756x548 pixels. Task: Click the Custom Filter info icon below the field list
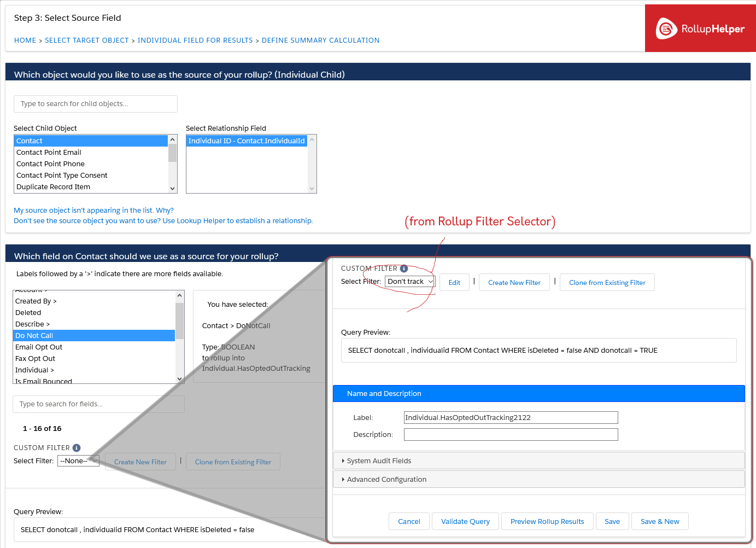point(77,448)
